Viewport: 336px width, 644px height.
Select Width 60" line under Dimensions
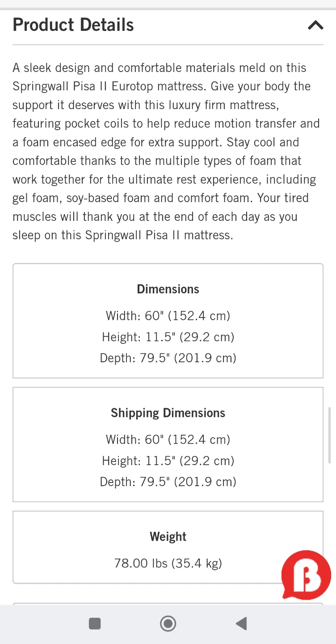click(168, 316)
